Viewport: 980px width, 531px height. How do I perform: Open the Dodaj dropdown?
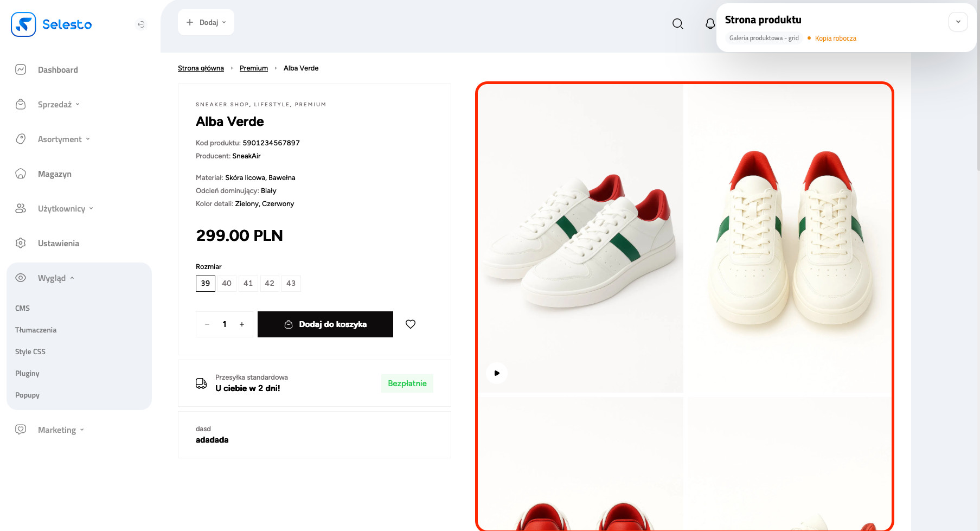point(206,22)
